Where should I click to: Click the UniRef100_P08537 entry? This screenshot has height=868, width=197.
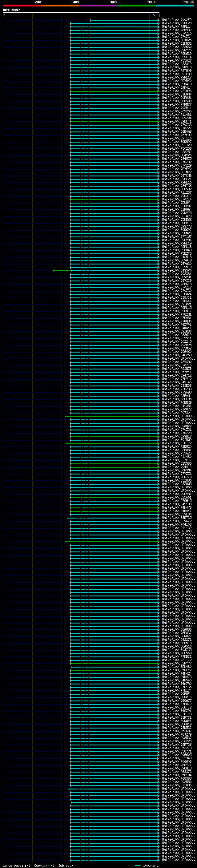(176, 737)
